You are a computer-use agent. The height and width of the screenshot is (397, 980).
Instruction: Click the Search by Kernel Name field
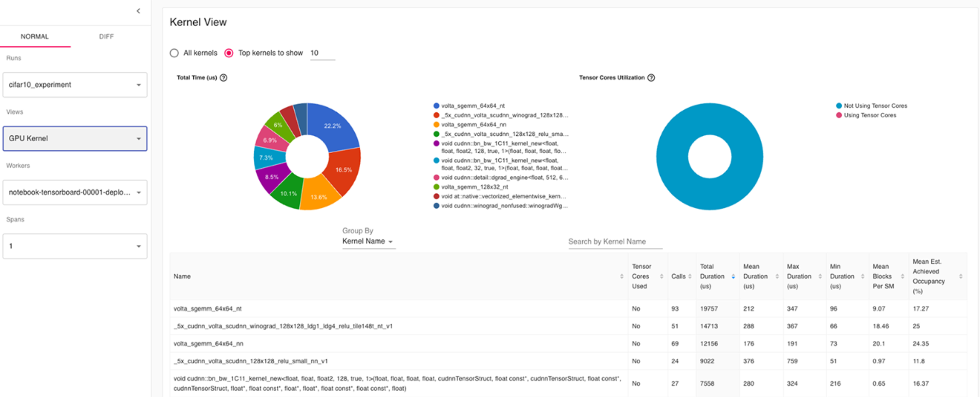tap(615, 242)
